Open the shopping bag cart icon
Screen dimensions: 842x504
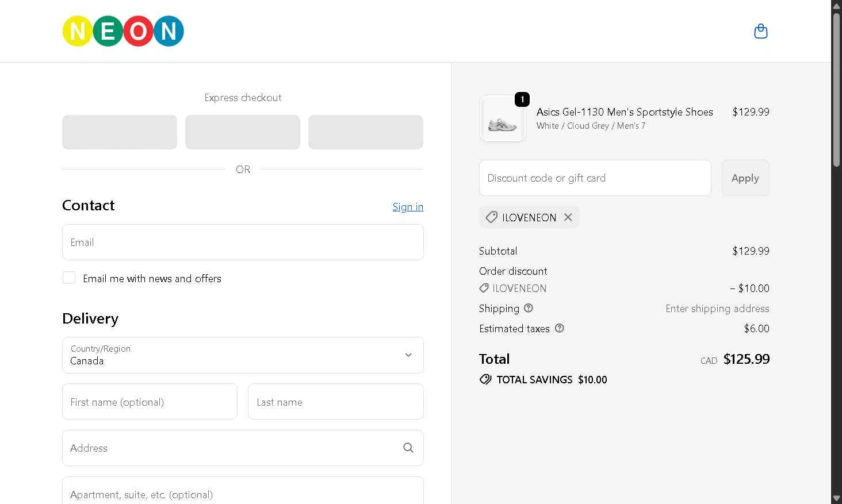coord(760,31)
